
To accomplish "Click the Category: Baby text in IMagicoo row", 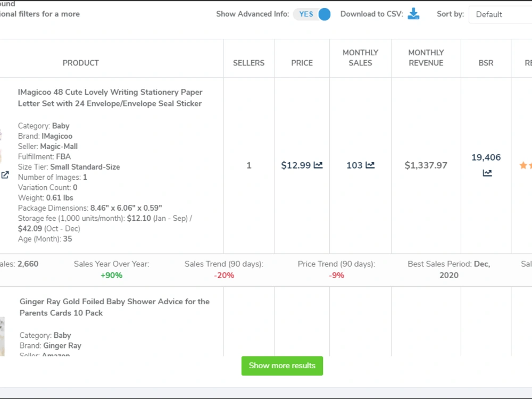I will coord(44,126).
